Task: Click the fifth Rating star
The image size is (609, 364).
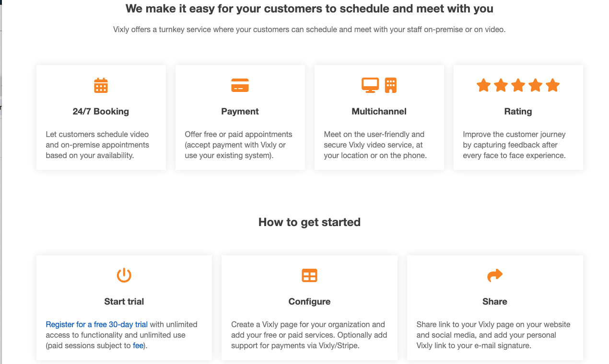Action: click(552, 85)
